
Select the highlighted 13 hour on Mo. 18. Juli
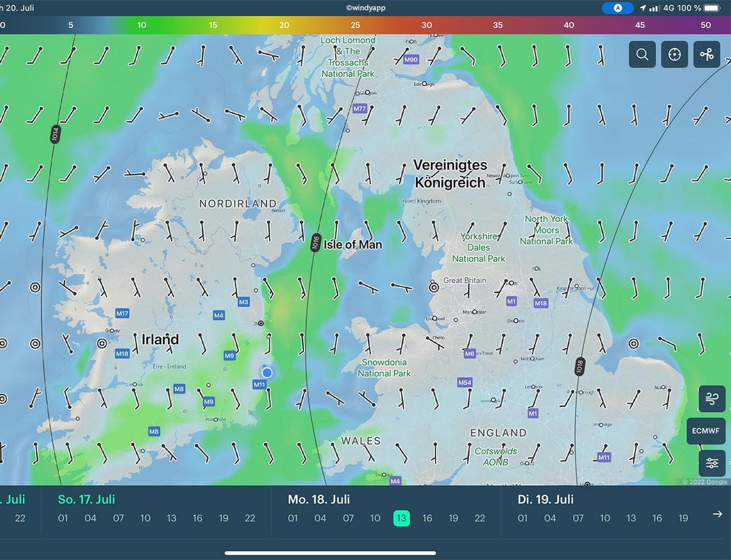tap(401, 518)
